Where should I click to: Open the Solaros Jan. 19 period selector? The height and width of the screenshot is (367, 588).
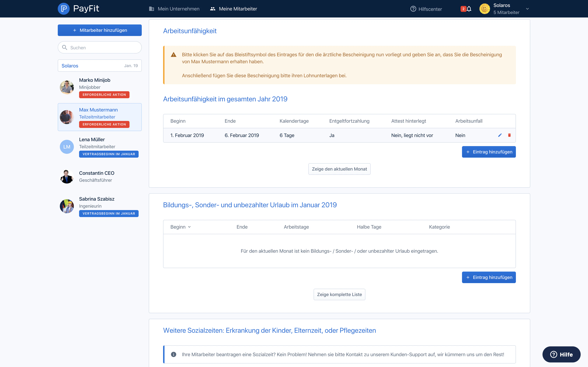(x=100, y=66)
